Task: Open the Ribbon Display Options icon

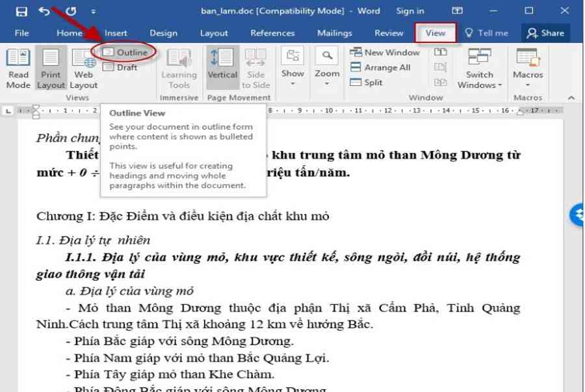Action: pyautogui.click(x=457, y=11)
